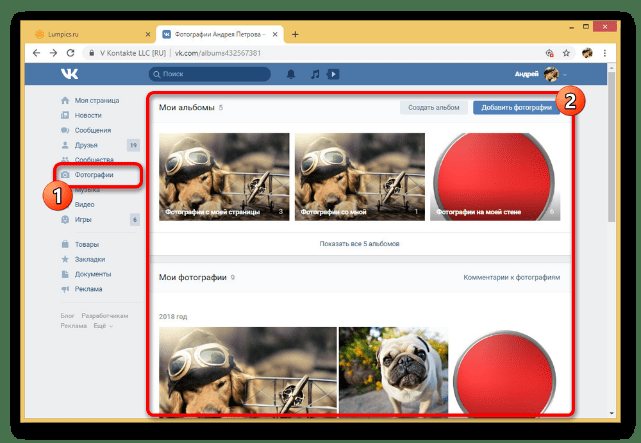Open the large pilot dog photo under 2018 год

[248, 370]
